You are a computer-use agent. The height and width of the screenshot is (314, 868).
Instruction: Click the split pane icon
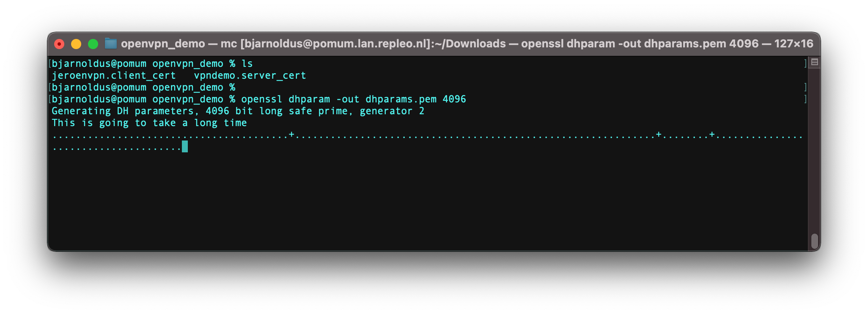click(814, 62)
